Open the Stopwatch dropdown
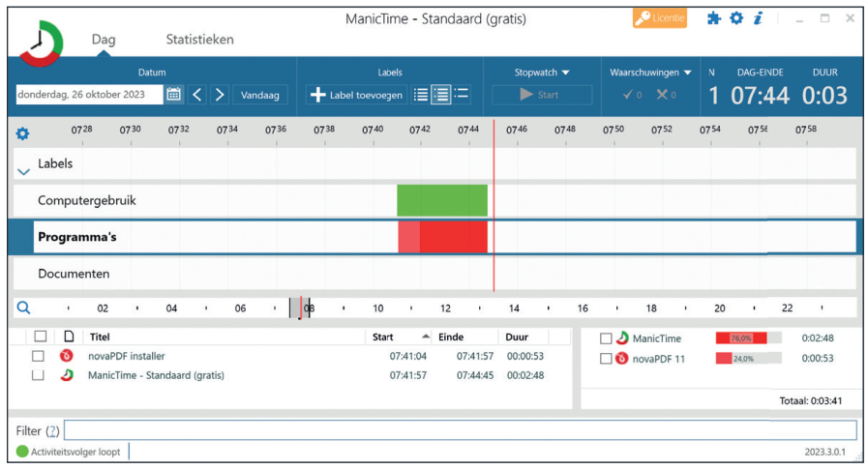This screenshot has width=868, height=469. tap(542, 73)
